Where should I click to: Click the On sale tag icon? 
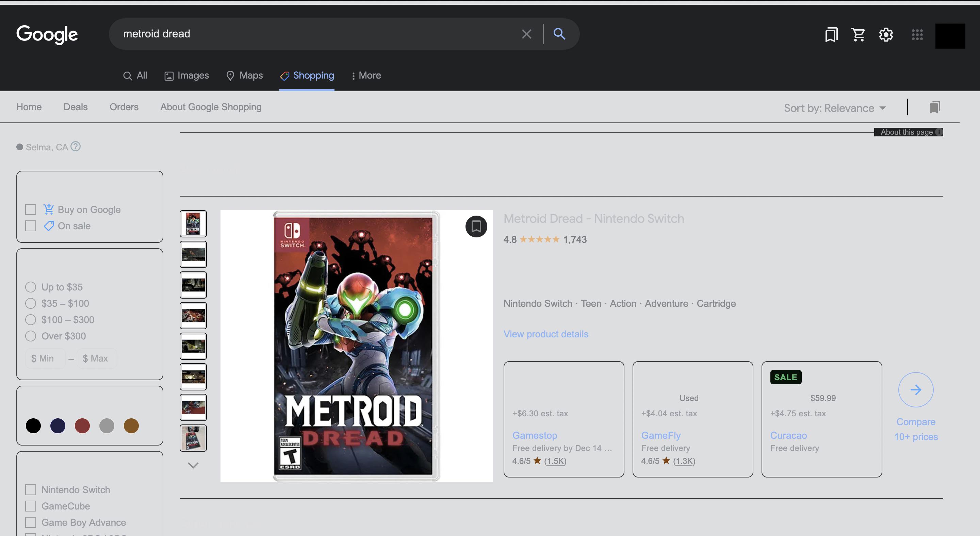tap(49, 226)
